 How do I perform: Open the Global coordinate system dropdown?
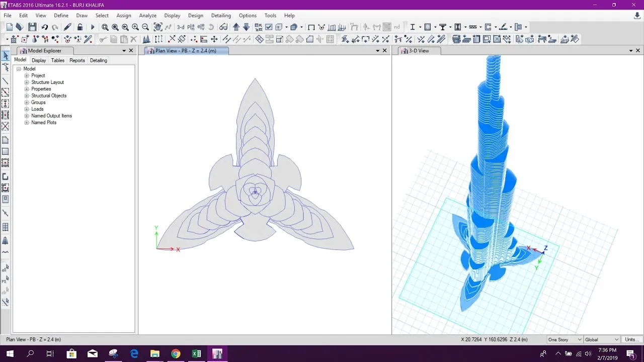pos(602,340)
